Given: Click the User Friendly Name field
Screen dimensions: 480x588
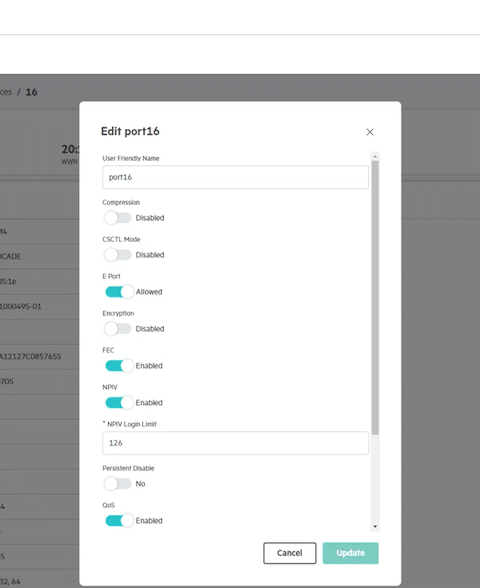Looking at the screenshot, I should click(x=235, y=177).
